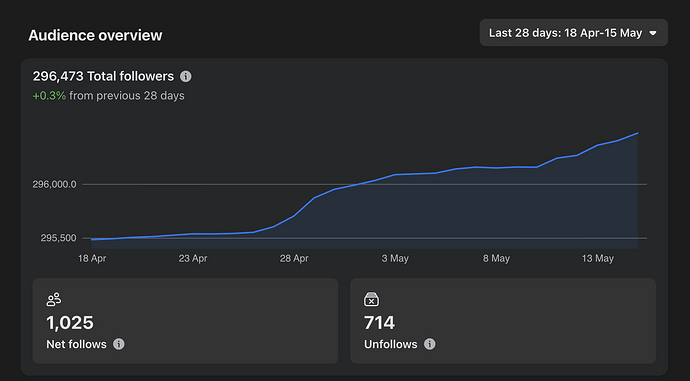Click the Audience overview title
The width and height of the screenshot is (690, 381).
coord(95,35)
